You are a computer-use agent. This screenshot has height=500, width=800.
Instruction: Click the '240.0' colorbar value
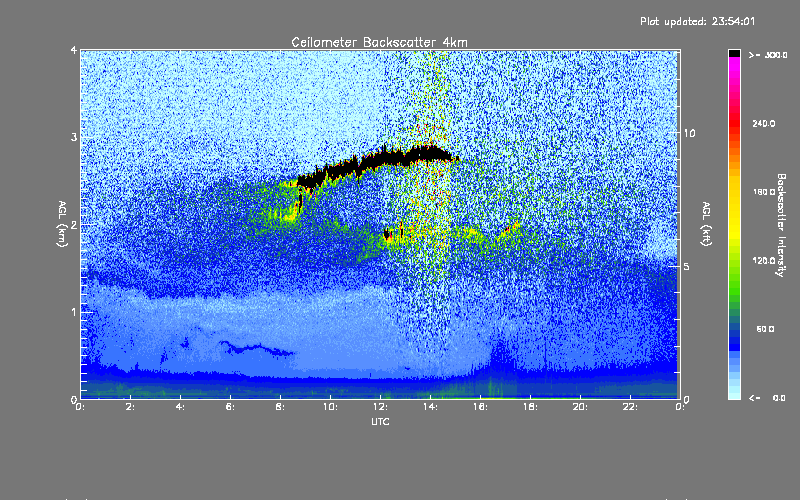pyautogui.click(x=764, y=123)
